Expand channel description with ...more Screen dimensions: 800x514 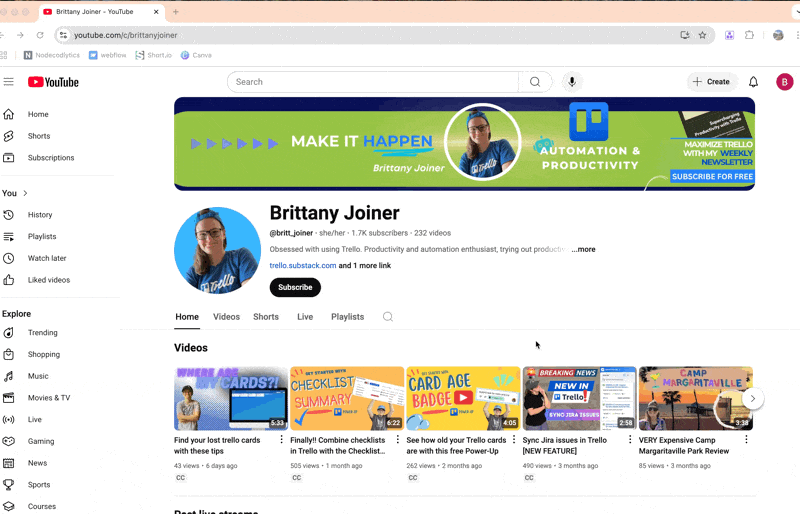[x=583, y=249]
